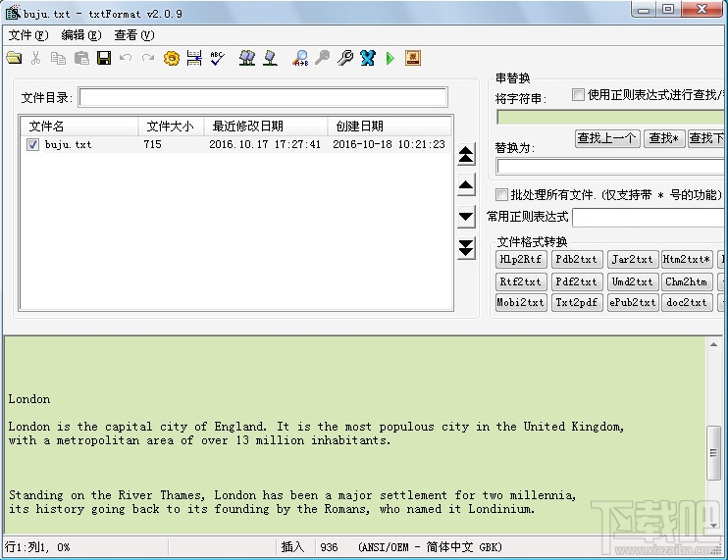The height and width of the screenshot is (560, 728).
Task: Click the wrench tools icon
Action: [x=345, y=58]
